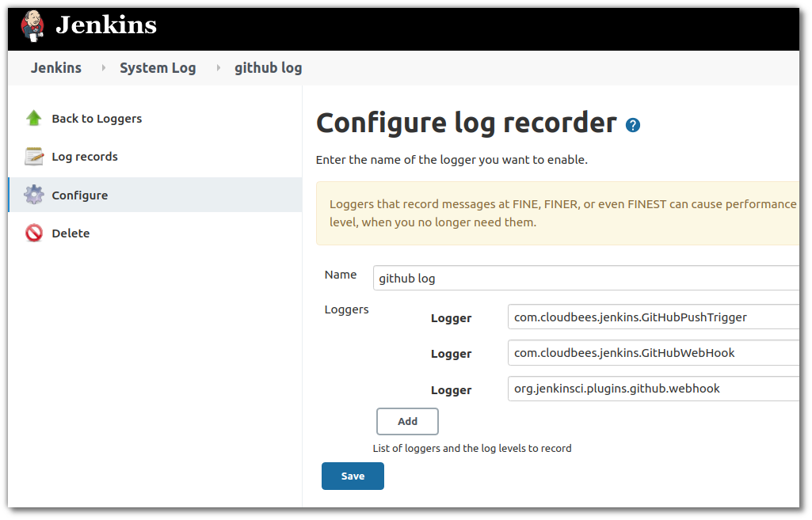Image resolution: width=812 pixels, height=520 pixels.
Task: Click 'List of loggers and the log levels' text
Action: (472, 449)
